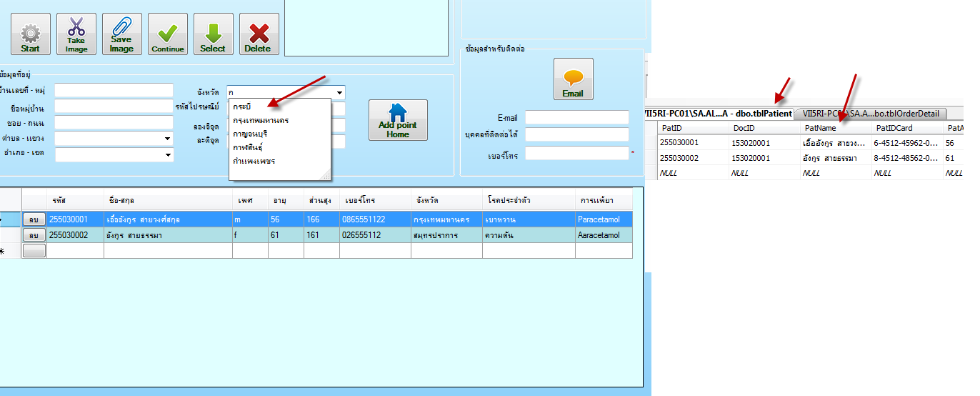Select PatID 255030001 in SQL table
The image size is (980, 396).
(x=693, y=143)
